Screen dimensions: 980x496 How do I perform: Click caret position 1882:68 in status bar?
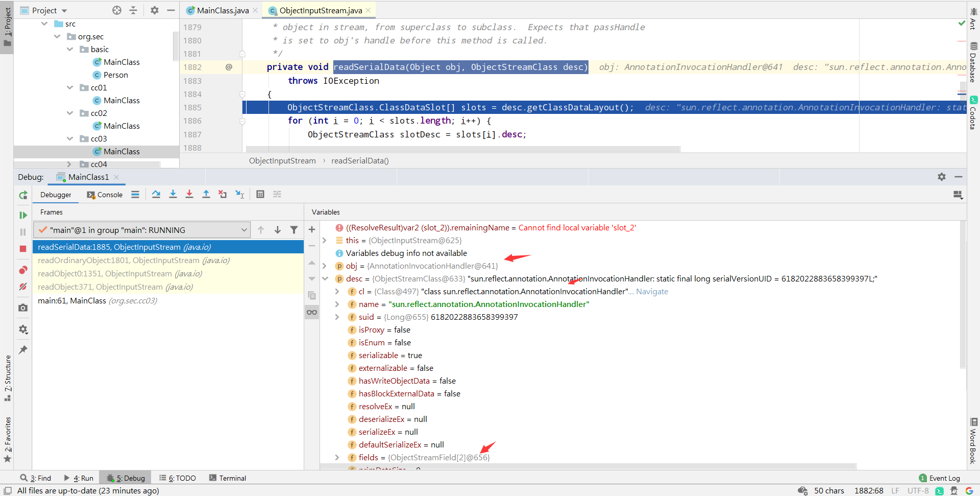[x=869, y=490]
